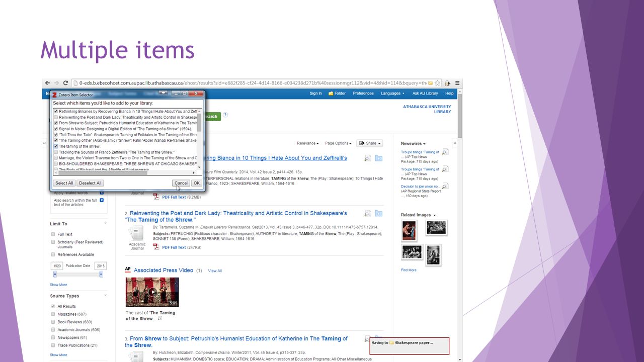The width and height of the screenshot is (644, 362).
Task: Open the Relevance sort dropdown
Action: pyautogui.click(x=307, y=143)
